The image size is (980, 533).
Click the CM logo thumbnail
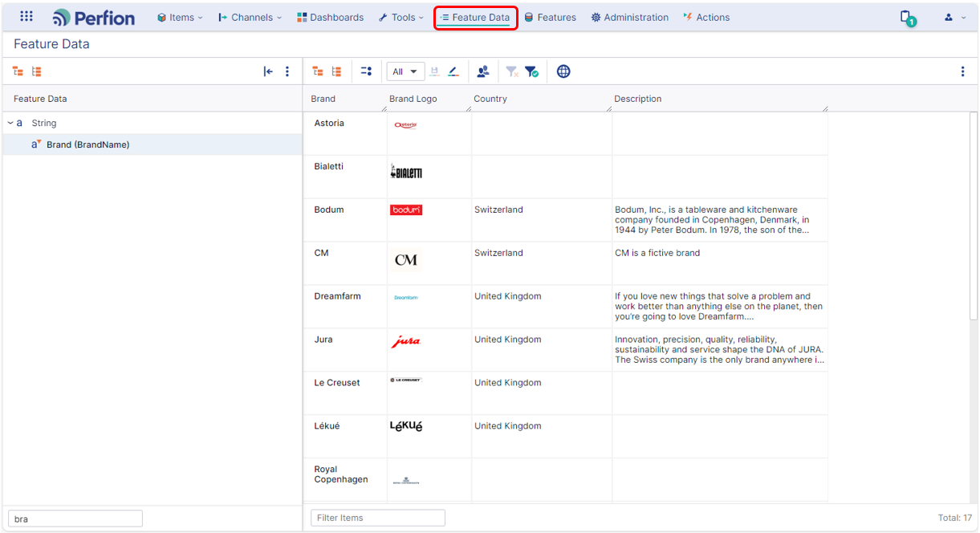(x=406, y=259)
